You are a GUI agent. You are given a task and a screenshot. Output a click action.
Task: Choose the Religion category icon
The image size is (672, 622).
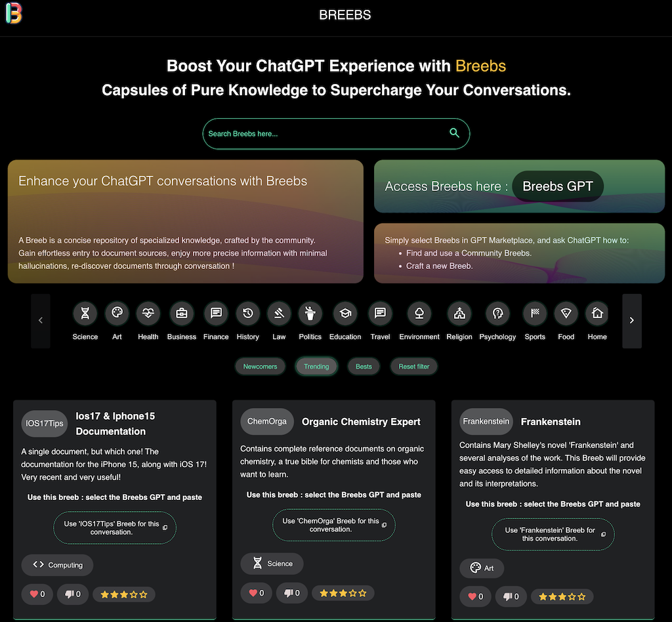coord(459,314)
